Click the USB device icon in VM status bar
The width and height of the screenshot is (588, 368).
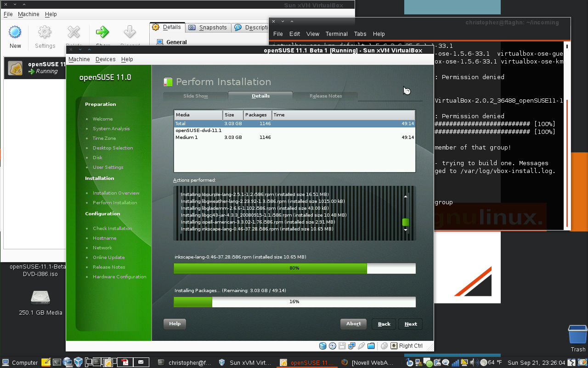361,346
